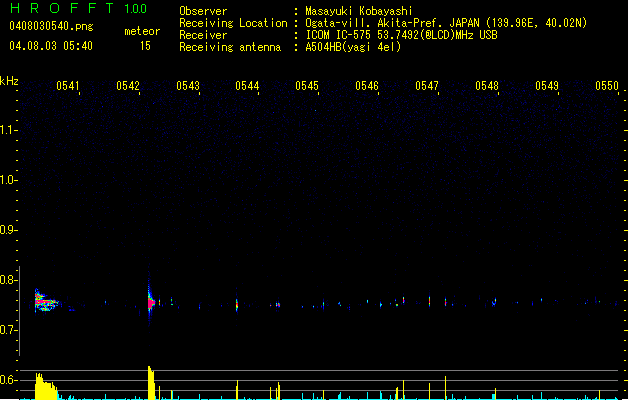Image resolution: width=629 pixels, height=400 pixels.
Task: Select observer name Masayuki Kobayashi
Action: pos(359,11)
